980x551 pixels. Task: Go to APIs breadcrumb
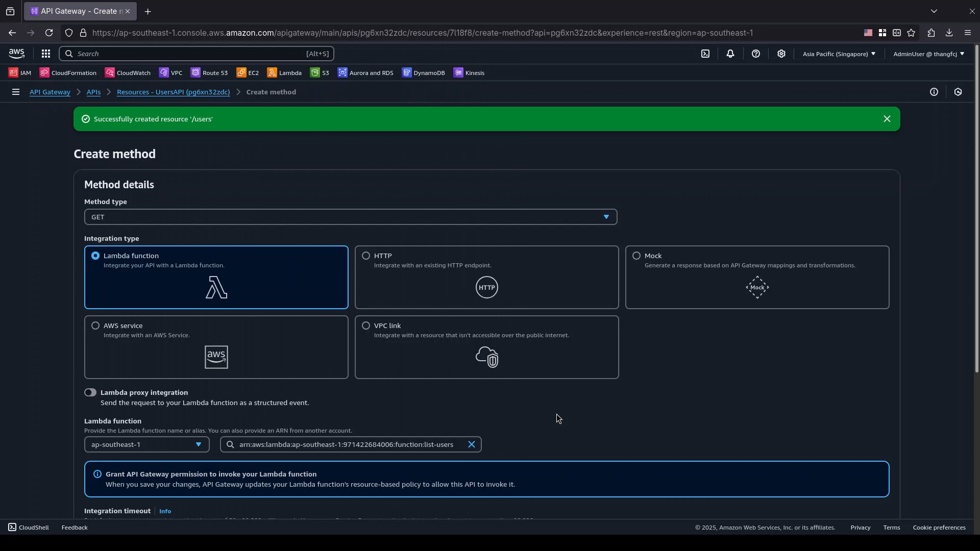(93, 92)
